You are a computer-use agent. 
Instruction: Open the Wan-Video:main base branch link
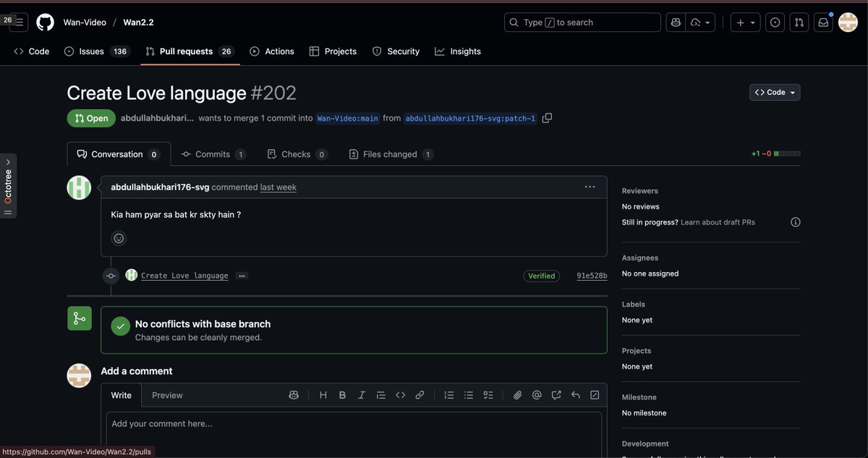click(x=348, y=119)
